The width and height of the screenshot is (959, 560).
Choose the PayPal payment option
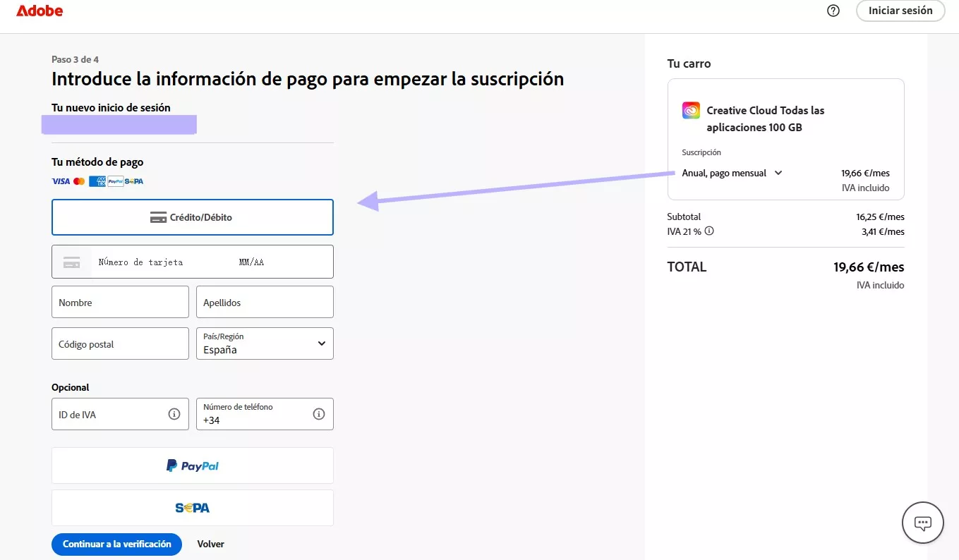coord(192,465)
